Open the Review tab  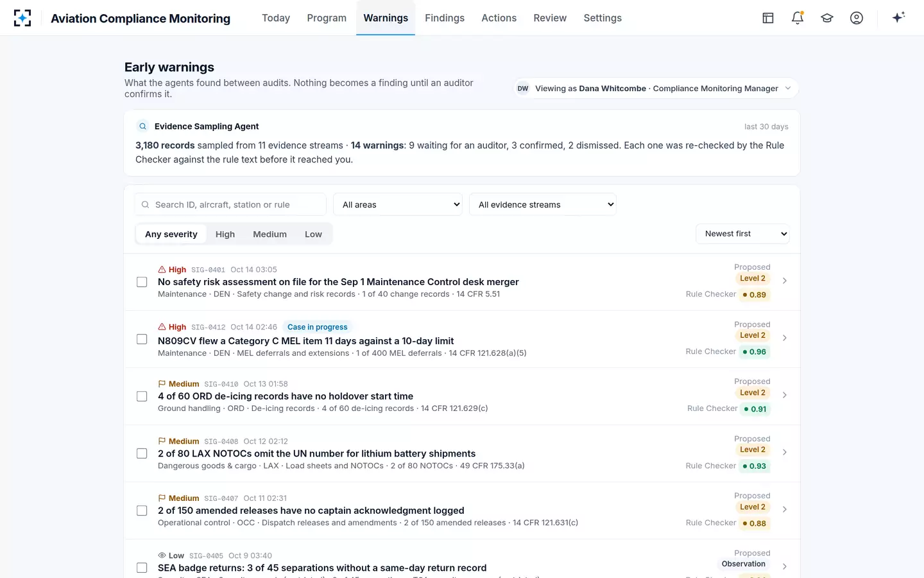click(x=550, y=18)
